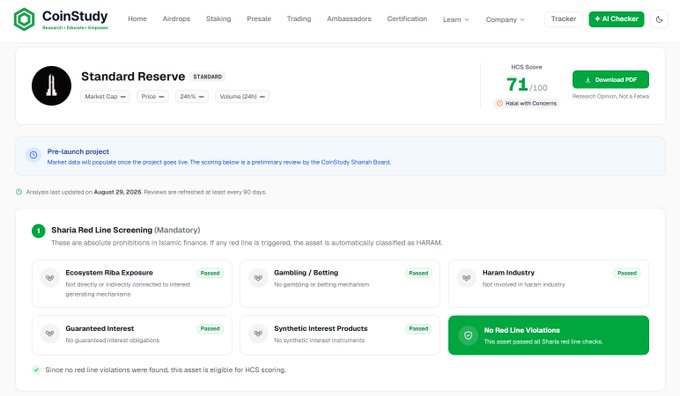
Task: Open the Home page
Action: (x=137, y=19)
